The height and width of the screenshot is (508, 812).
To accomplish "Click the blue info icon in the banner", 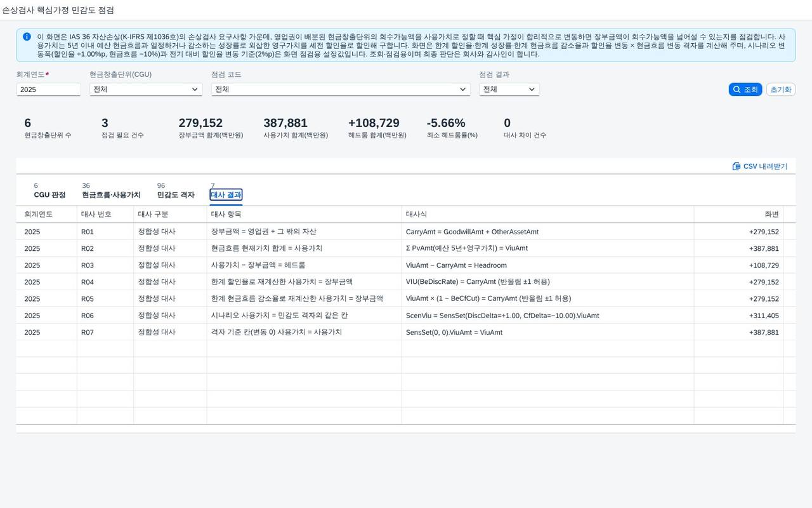I will coord(27,37).
